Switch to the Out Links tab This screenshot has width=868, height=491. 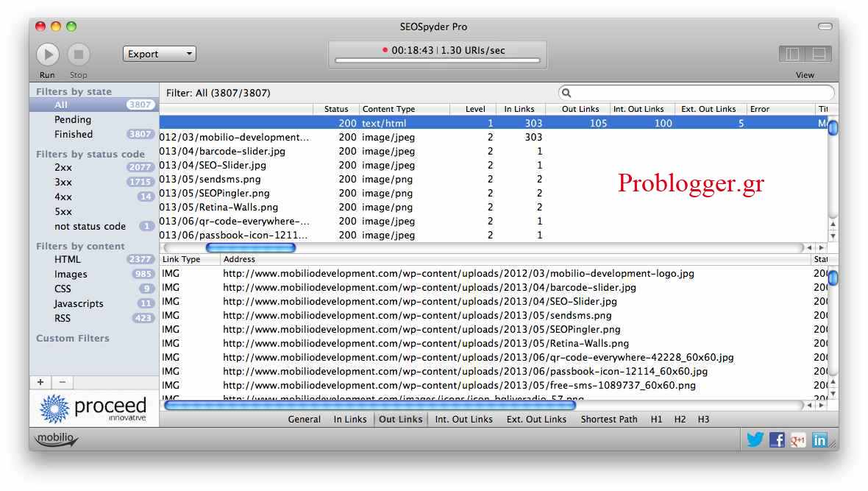(401, 420)
